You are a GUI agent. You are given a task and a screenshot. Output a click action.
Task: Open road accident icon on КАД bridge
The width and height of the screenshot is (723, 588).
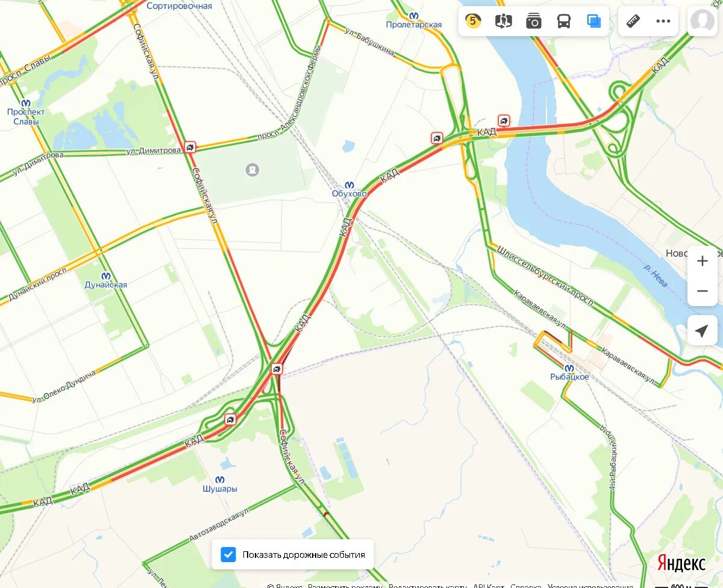(504, 120)
